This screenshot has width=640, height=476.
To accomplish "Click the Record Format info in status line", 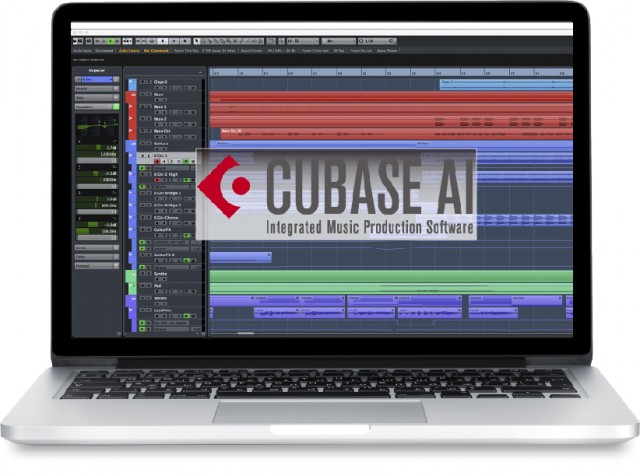I will (268, 51).
